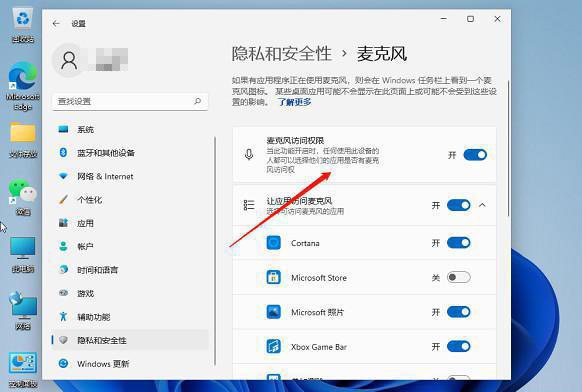Viewport: 582px width, 392px height.
Task: Click the microphone icon in 麦克风访问权限
Action: point(249,154)
